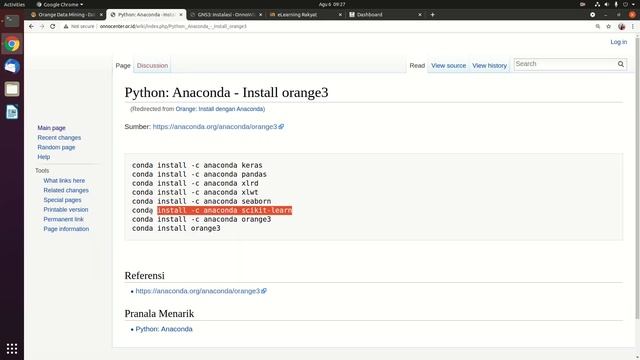Reload the current page
The height and width of the screenshot is (360, 640).
[x=53, y=26]
